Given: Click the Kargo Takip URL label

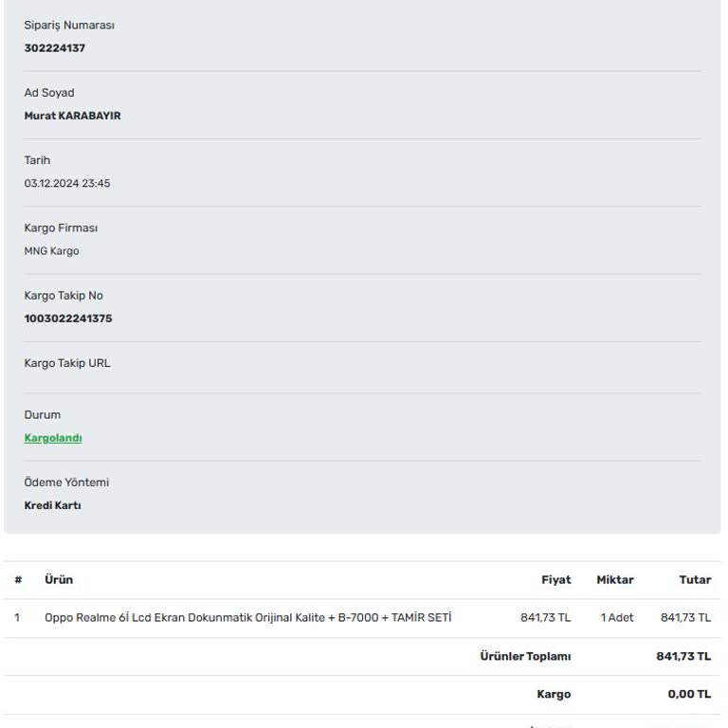Looking at the screenshot, I should [67, 363].
